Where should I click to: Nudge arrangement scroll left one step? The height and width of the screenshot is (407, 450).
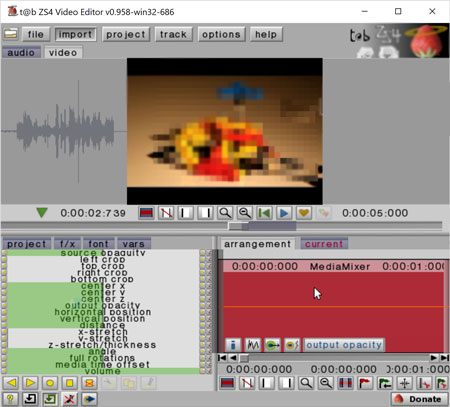click(x=233, y=358)
